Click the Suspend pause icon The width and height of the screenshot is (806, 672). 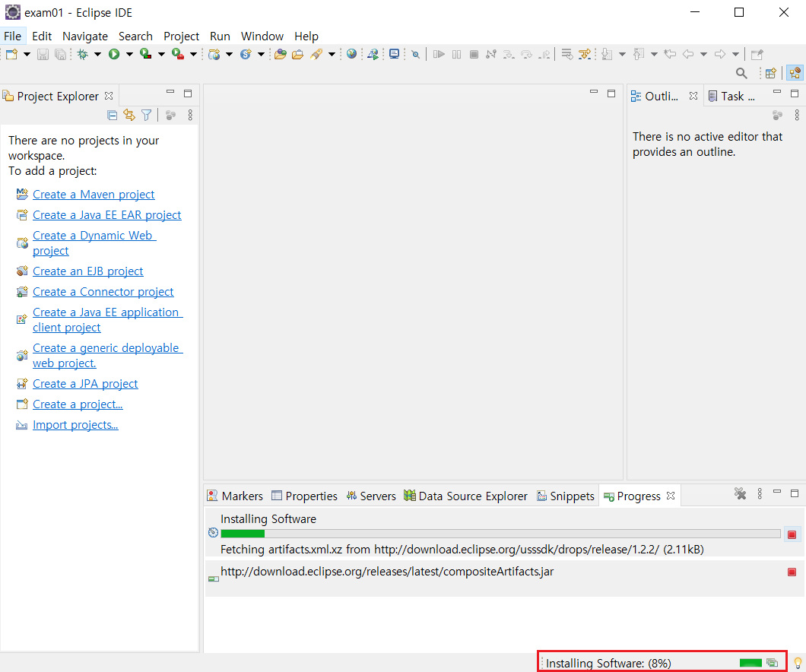[x=456, y=54]
